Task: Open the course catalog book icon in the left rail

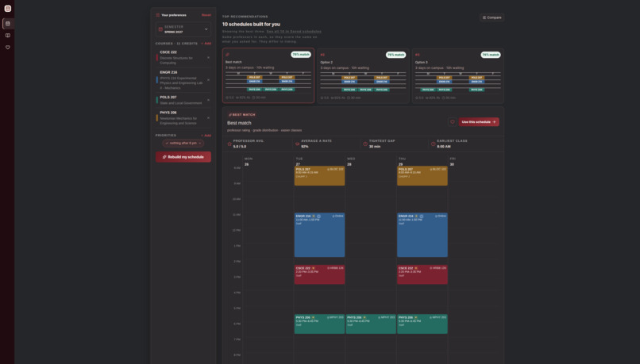Action: (x=8, y=36)
